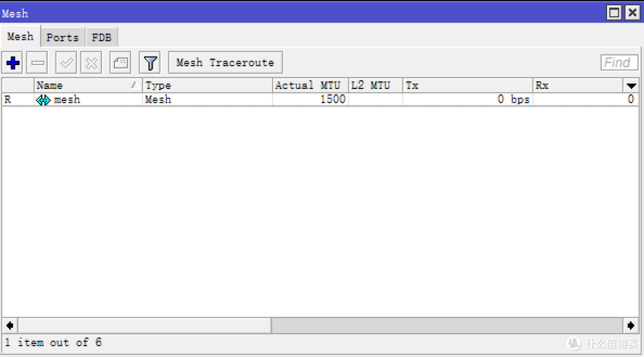Click the Remove minus icon

[39, 63]
